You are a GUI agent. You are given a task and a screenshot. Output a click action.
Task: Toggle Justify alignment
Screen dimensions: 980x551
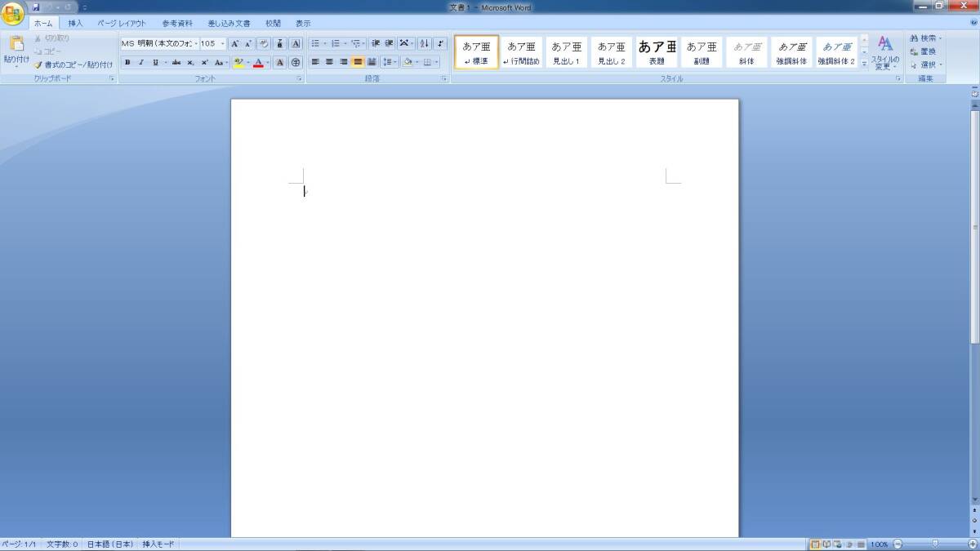point(358,62)
